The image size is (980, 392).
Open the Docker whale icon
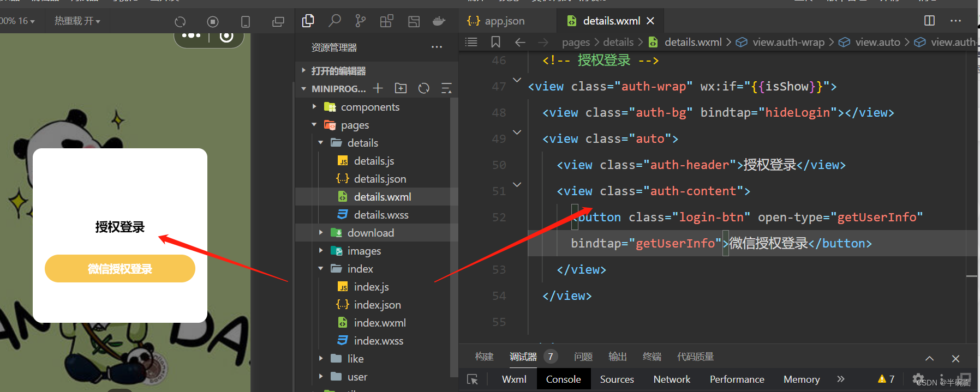click(x=439, y=21)
